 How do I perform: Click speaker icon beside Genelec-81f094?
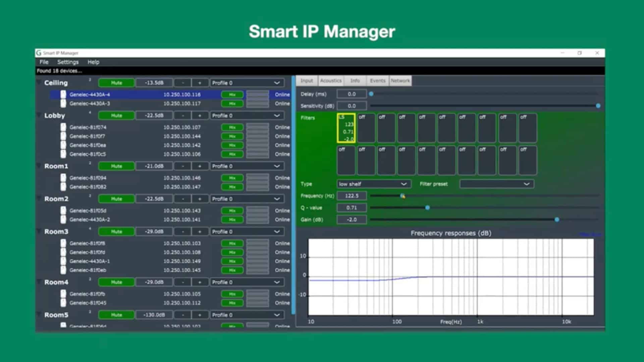(63, 178)
